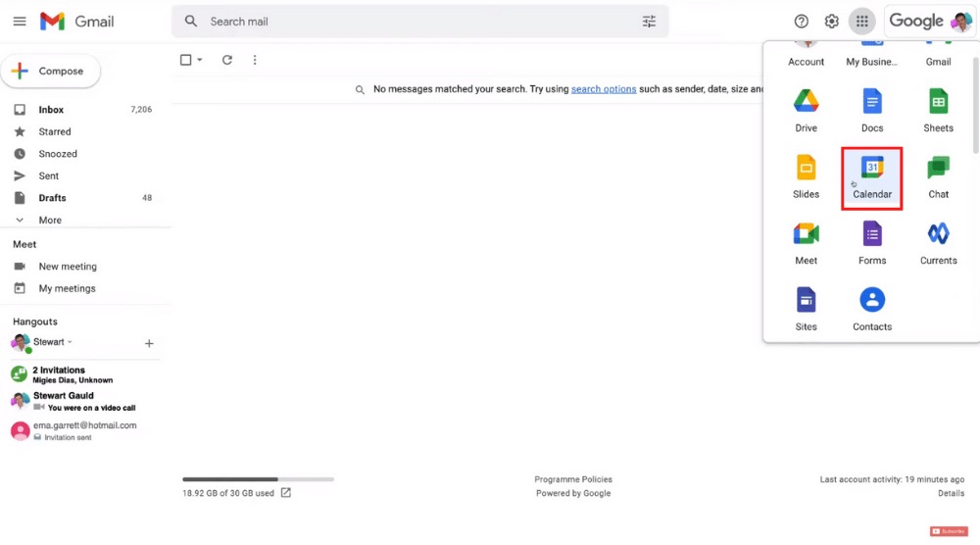Viewport: 980px width, 545px height.
Task: Open account activity Details link
Action: point(951,493)
